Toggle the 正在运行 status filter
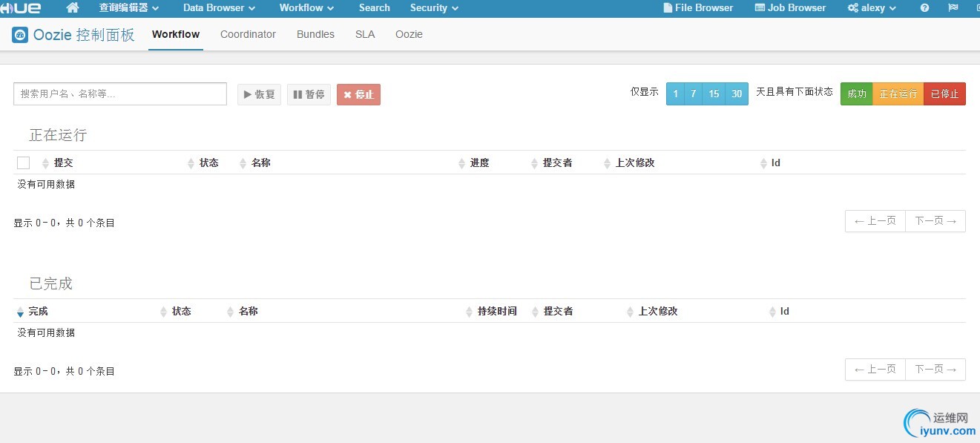The image size is (980, 443). pyautogui.click(x=898, y=94)
